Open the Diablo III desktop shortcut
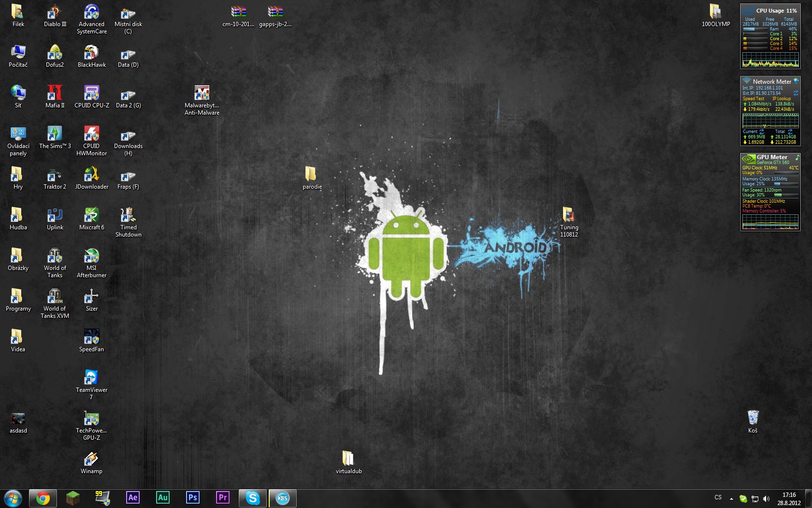This screenshot has width=812, height=508. pos(55,15)
